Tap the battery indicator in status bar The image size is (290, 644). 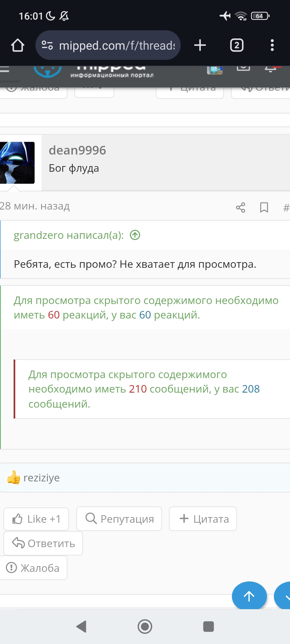(260, 16)
